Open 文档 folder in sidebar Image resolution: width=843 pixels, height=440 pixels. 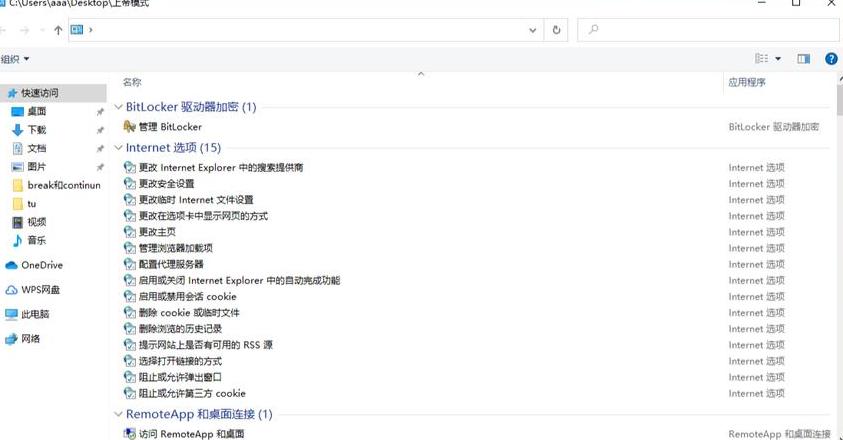[37, 148]
